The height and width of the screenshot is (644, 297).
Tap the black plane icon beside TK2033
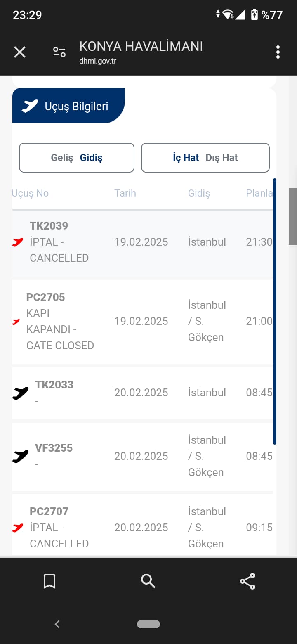tap(20, 393)
